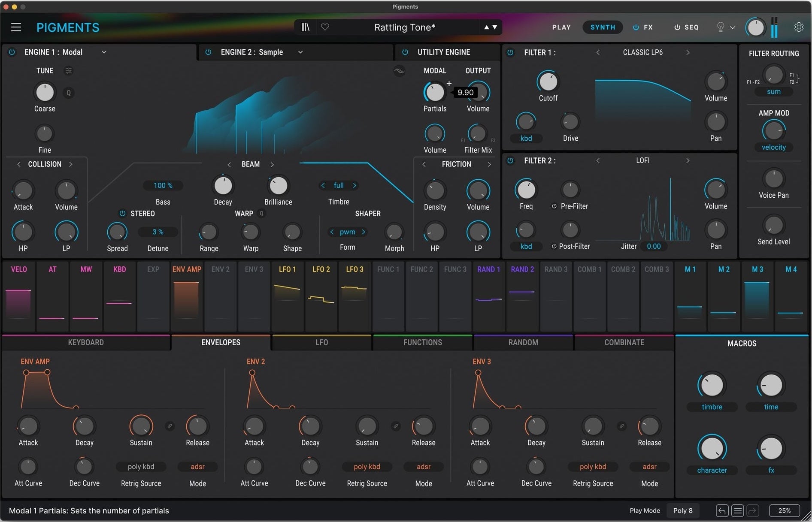Screen dimensions: 812x522
Task: Switch to the LFO tab
Action: (321, 342)
